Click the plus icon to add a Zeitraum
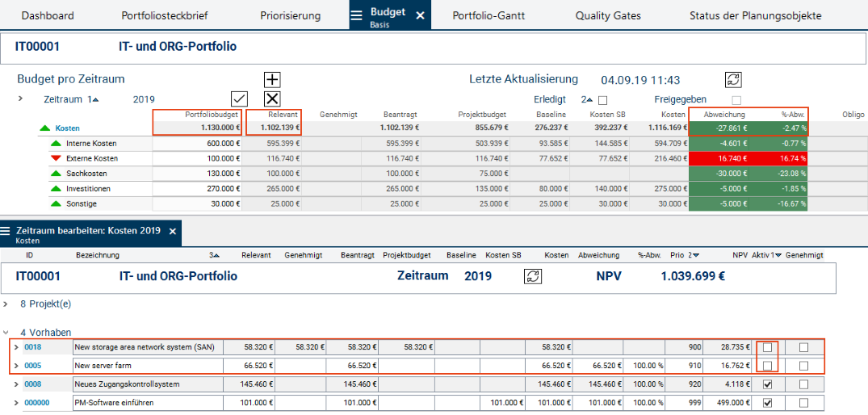The width and height of the screenshot is (868, 415). coord(272,79)
